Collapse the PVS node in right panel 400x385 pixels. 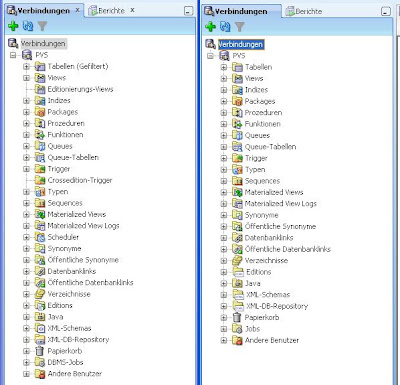210,56
